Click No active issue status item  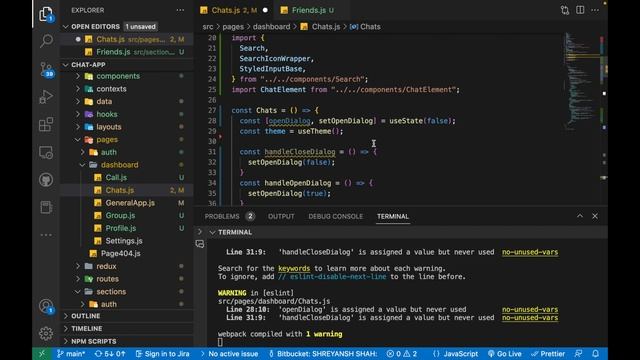click(230, 354)
